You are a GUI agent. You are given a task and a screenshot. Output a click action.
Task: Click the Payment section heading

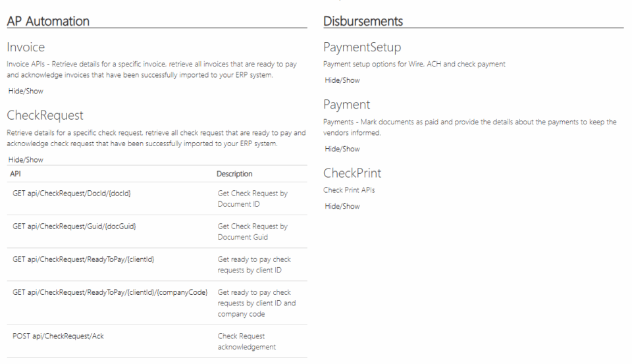(346, 105)
